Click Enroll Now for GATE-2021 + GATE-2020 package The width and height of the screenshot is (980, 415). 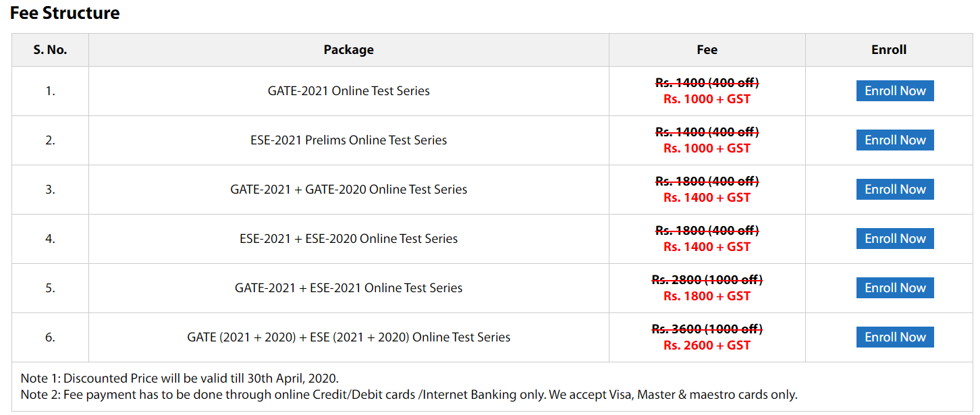click(895, 189)
